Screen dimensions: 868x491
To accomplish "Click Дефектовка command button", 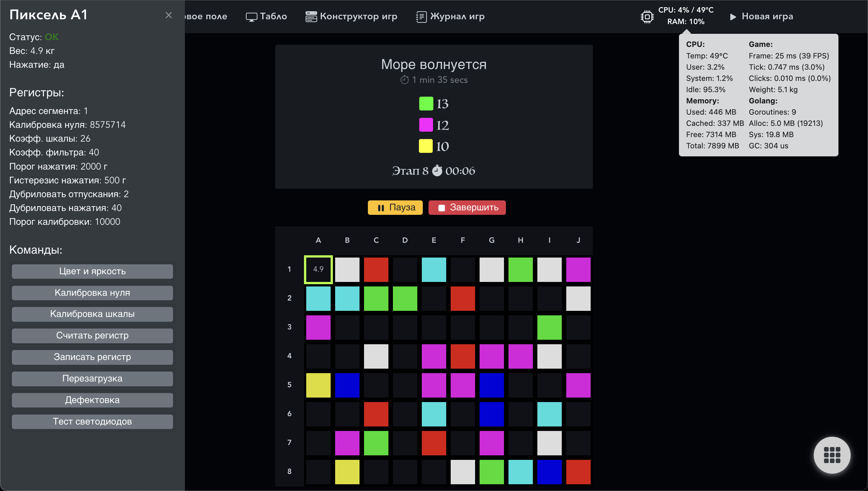I will (92, 400).
